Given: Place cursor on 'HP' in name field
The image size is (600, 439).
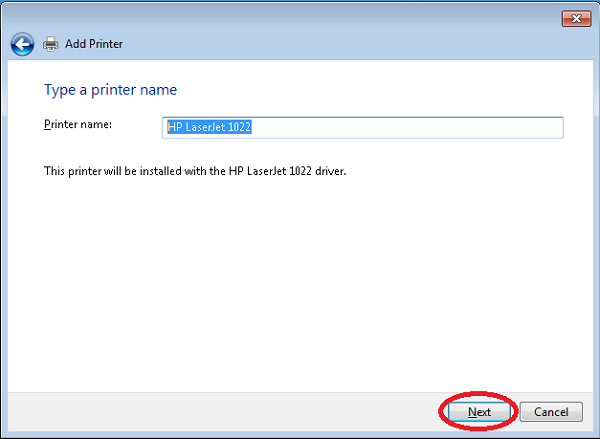Looking at the screenshot, I should pyautogui.click(x=173, y=127).
